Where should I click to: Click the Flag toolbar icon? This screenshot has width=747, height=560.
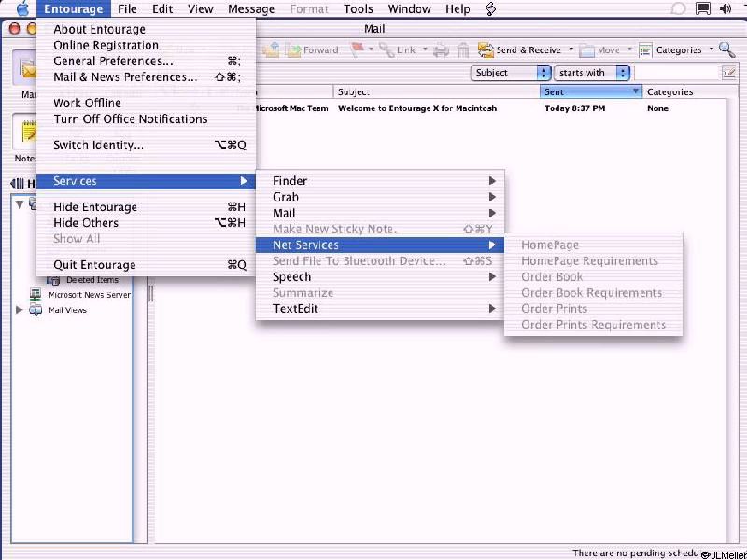[358, 50]
